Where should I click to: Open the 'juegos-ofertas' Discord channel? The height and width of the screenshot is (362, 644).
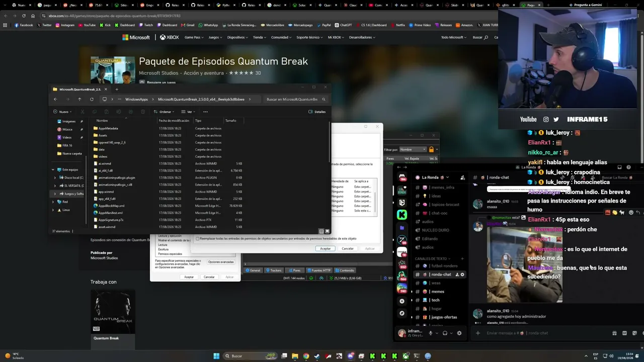(440, 317)
